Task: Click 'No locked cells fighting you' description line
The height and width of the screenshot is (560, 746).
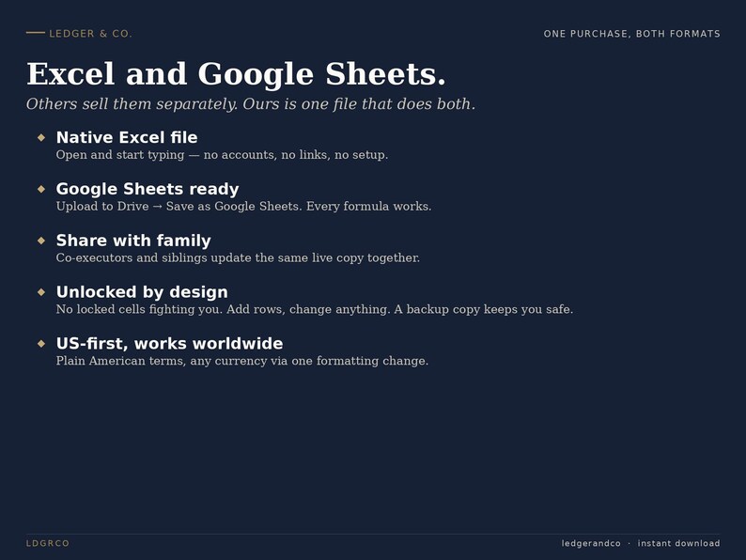Action: click(x=315, y=309)
